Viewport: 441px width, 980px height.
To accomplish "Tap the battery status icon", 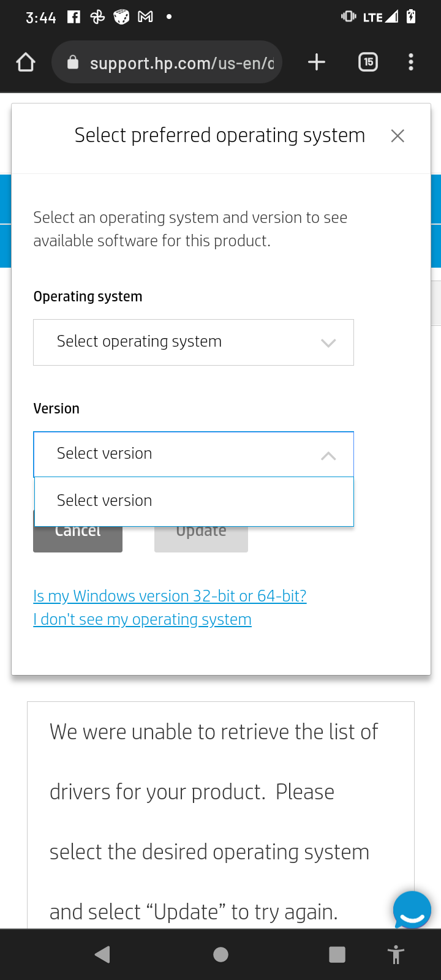I will click(411, 17).
